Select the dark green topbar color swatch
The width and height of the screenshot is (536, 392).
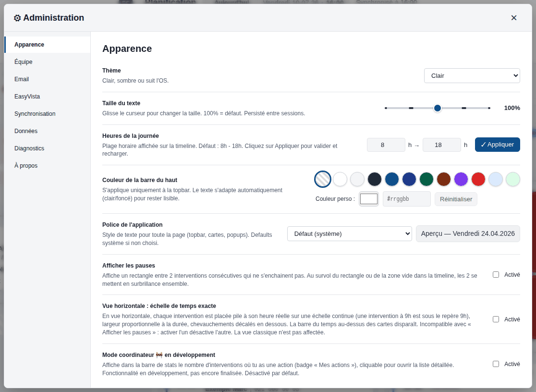[426, 179]
